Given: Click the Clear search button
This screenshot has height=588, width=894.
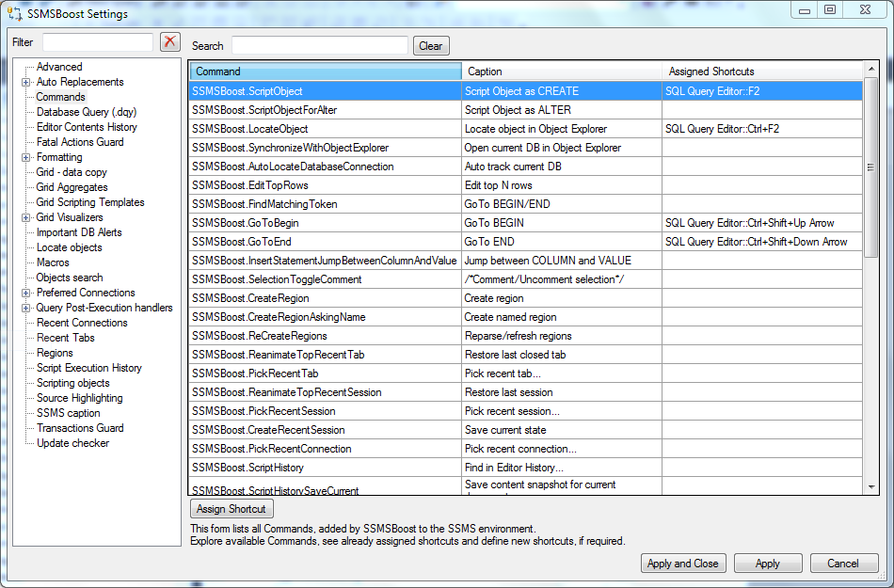Looking at the screenshot, I should pyautogui.click(x=431, y=46).
